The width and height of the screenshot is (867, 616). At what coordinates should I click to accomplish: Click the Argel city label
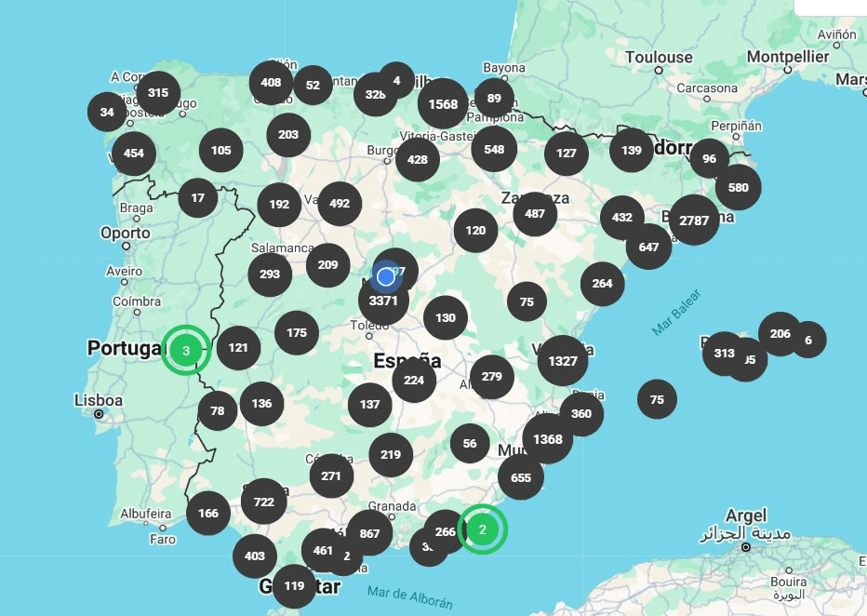point(746,516)
